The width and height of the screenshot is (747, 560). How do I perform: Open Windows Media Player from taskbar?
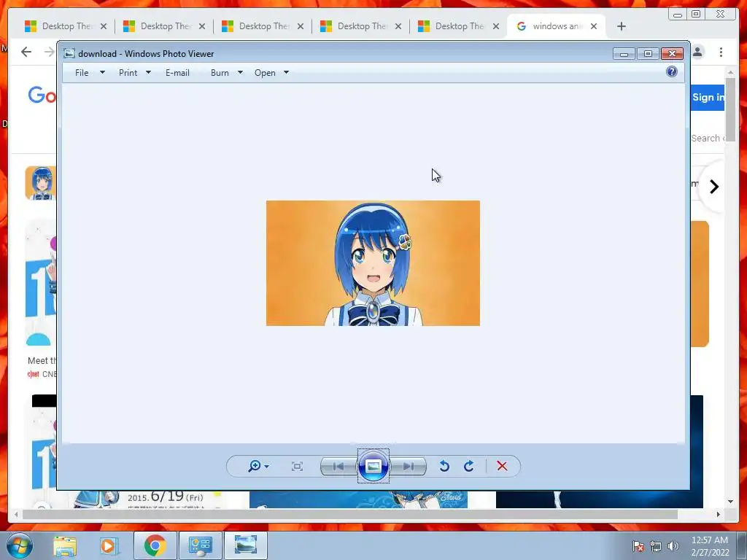[x=108, y=545]
